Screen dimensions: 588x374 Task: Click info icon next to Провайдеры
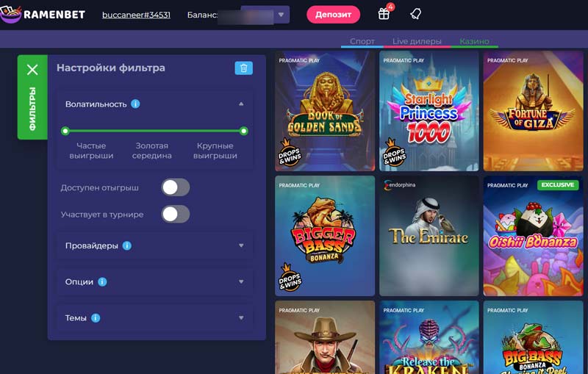[x=126, y=245]
